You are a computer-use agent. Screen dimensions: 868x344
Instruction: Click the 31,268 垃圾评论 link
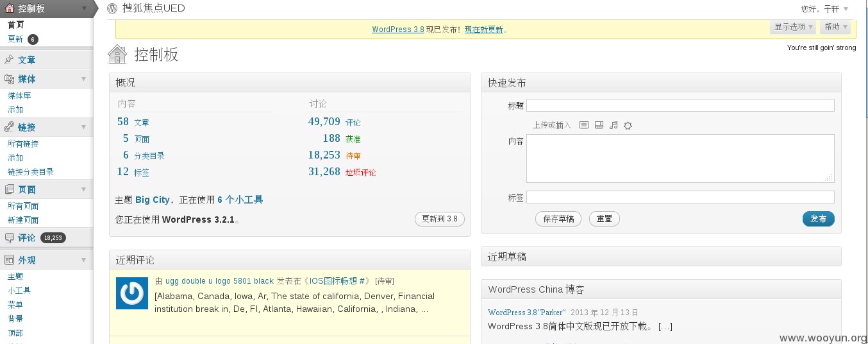pyautogui.click(x=342, y=172)
